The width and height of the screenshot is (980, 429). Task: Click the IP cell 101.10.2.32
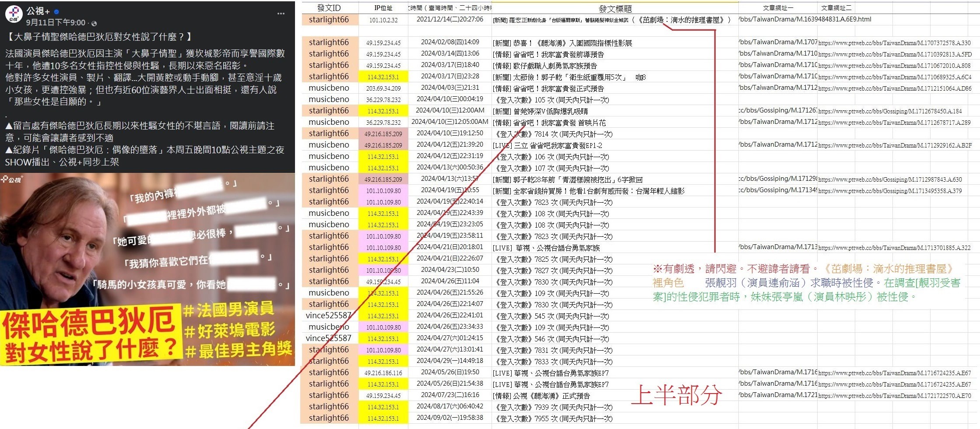[x=383, y=20]
